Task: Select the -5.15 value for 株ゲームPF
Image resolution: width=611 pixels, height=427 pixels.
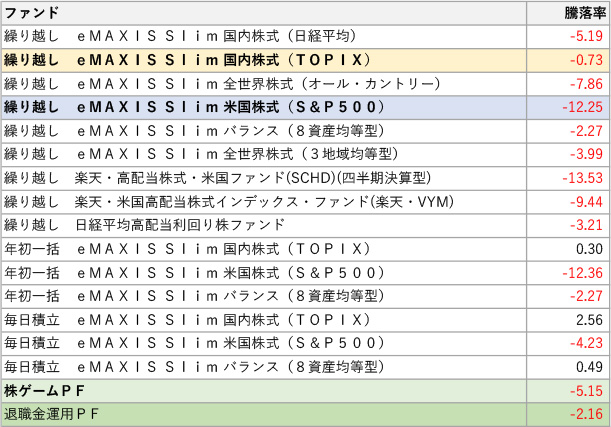Action: (x=584, y=390)
